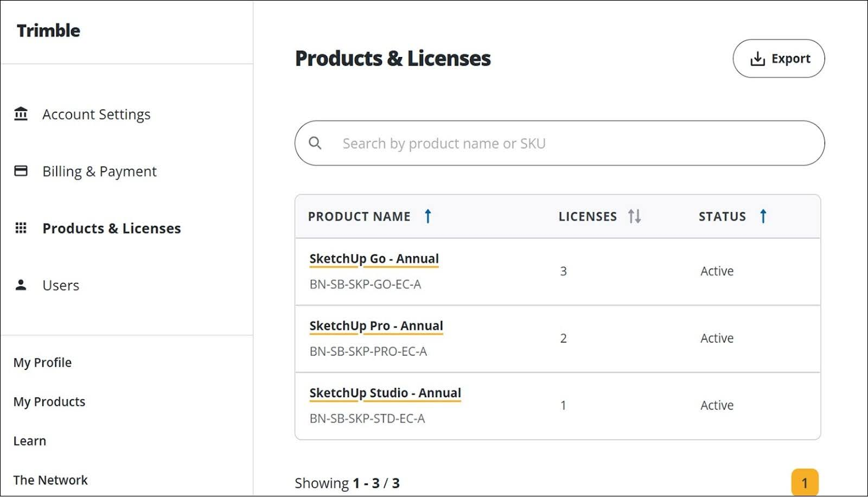Click the Trimble logo
This screenshot has height=497, width=868.
[48, 30]
